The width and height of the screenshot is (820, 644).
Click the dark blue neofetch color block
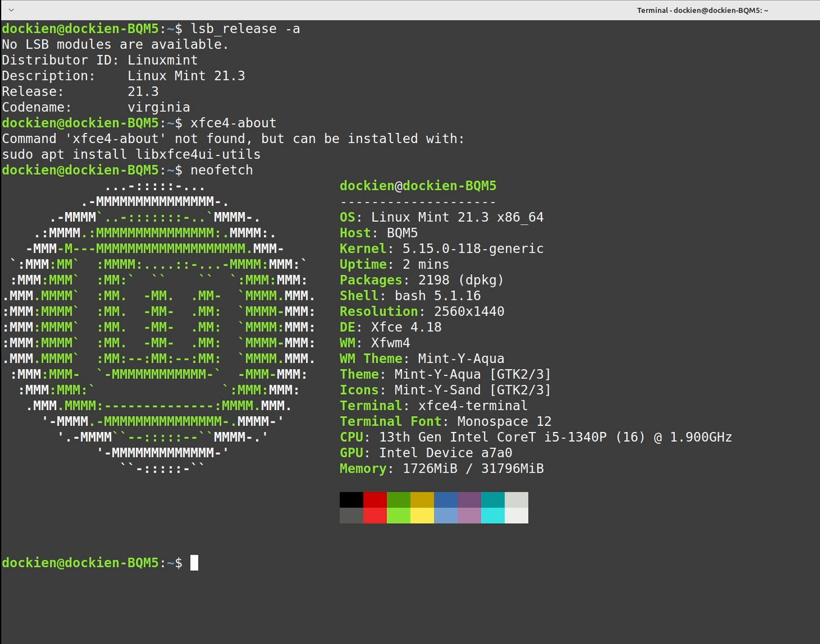pos(446,500)
